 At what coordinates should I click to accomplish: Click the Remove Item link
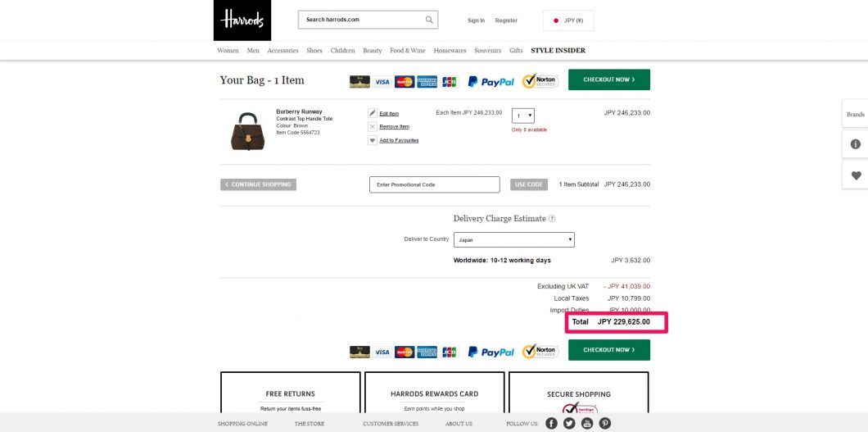(x=394, y=127)
